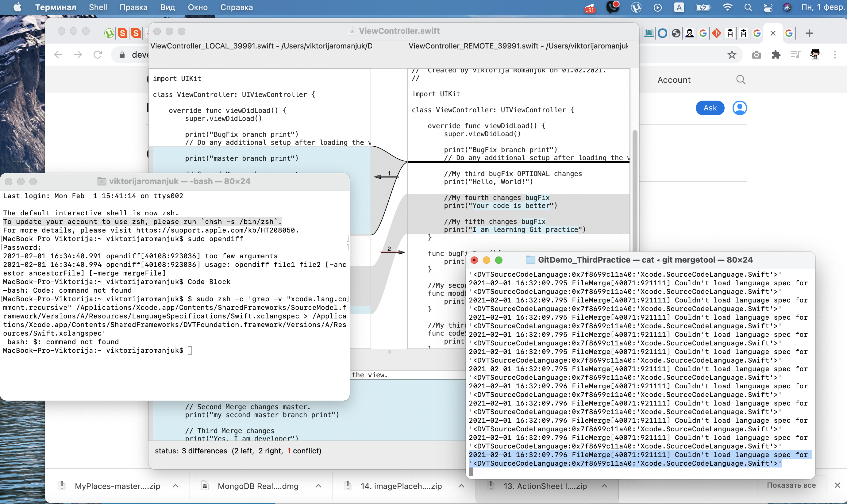Click difference arrow number 1 in FileMerge

point(387,176)
